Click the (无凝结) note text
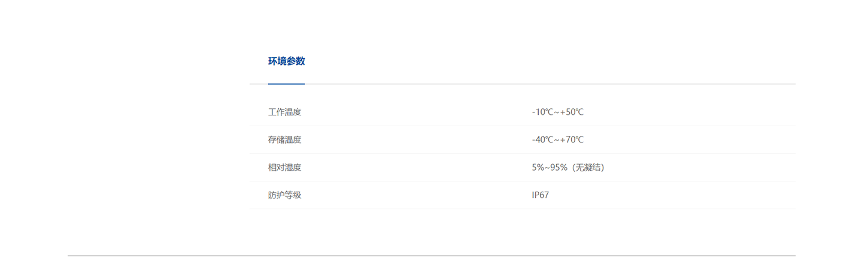This screenshot has height=265, width=868. click(x=587, y=167)
